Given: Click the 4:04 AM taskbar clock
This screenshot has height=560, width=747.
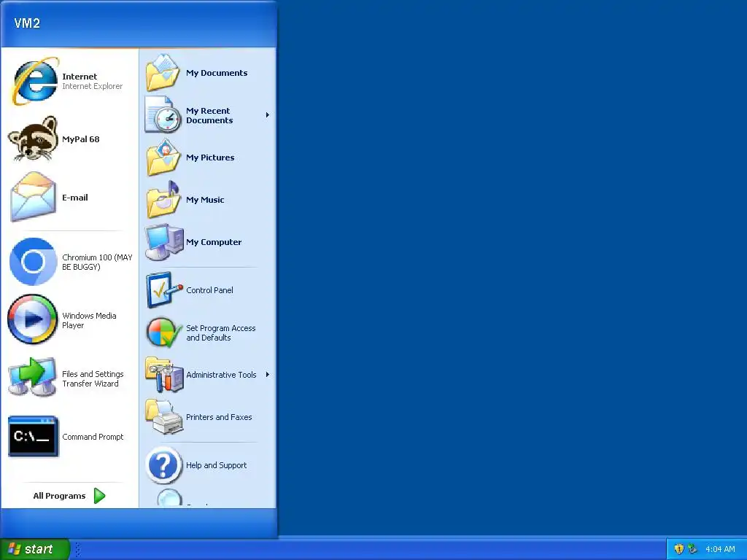Looking at the screenshot, I should [x=720, y=549].
